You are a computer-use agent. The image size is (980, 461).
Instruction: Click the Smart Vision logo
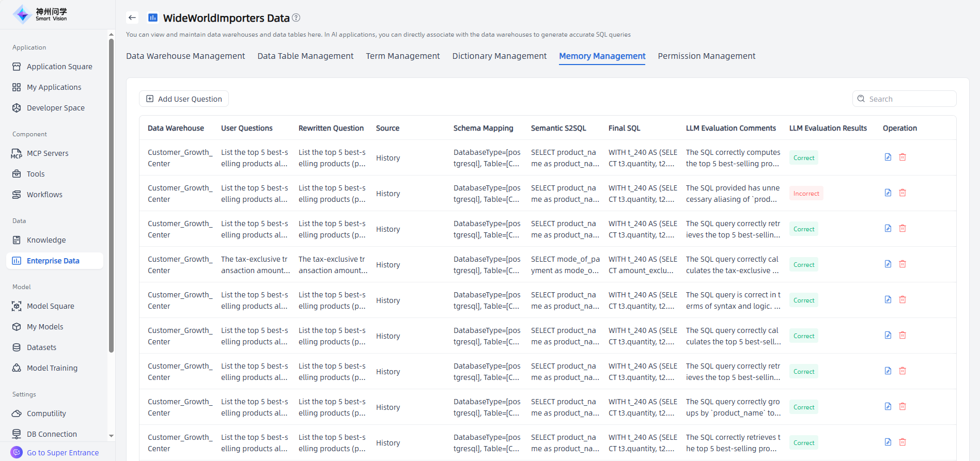tap(40, 14)
